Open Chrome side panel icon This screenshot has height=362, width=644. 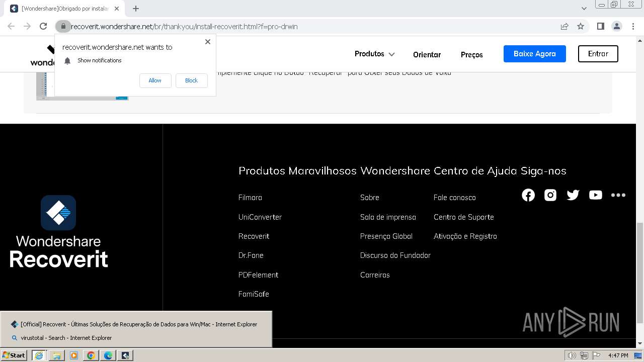600,27
